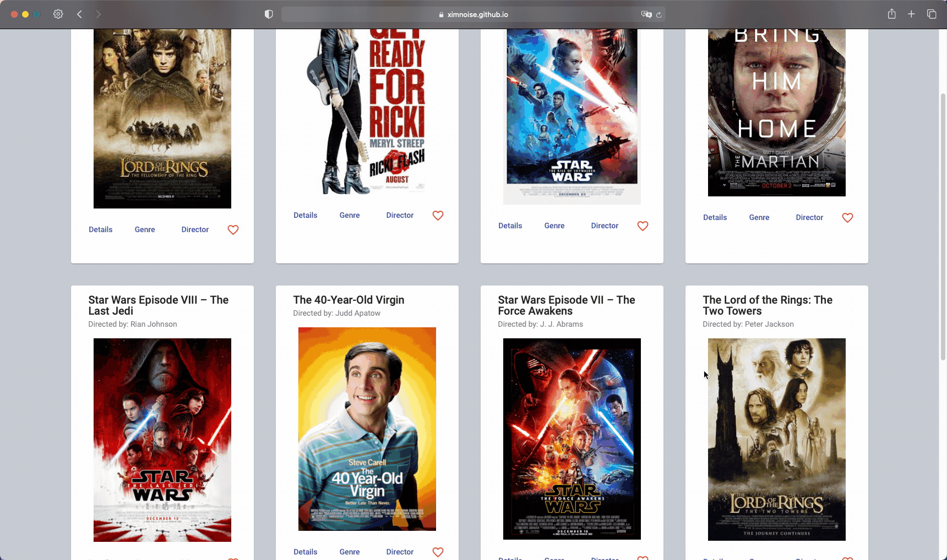Click the heart icon on The Martian card
This screenshot has height=560, width=947.
pos(847,218)
